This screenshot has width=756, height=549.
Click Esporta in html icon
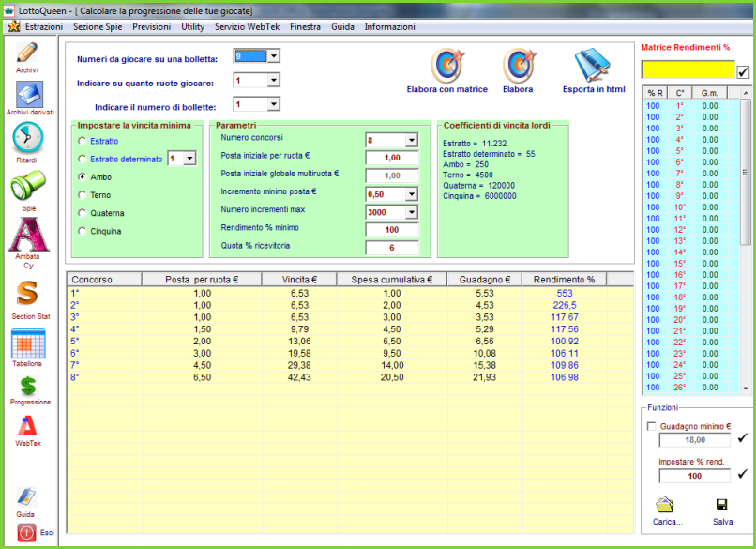pos(593,65)
